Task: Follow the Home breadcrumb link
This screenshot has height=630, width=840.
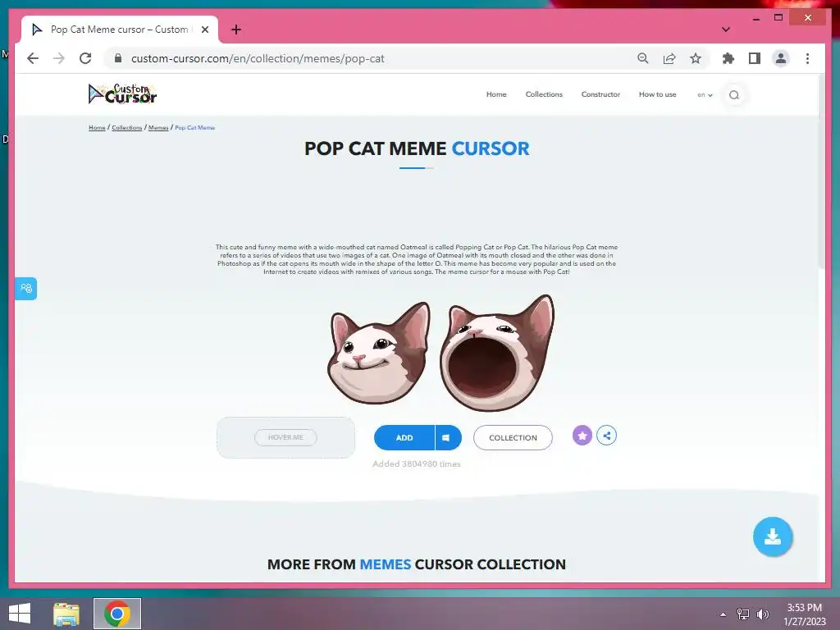Action: 97,127
